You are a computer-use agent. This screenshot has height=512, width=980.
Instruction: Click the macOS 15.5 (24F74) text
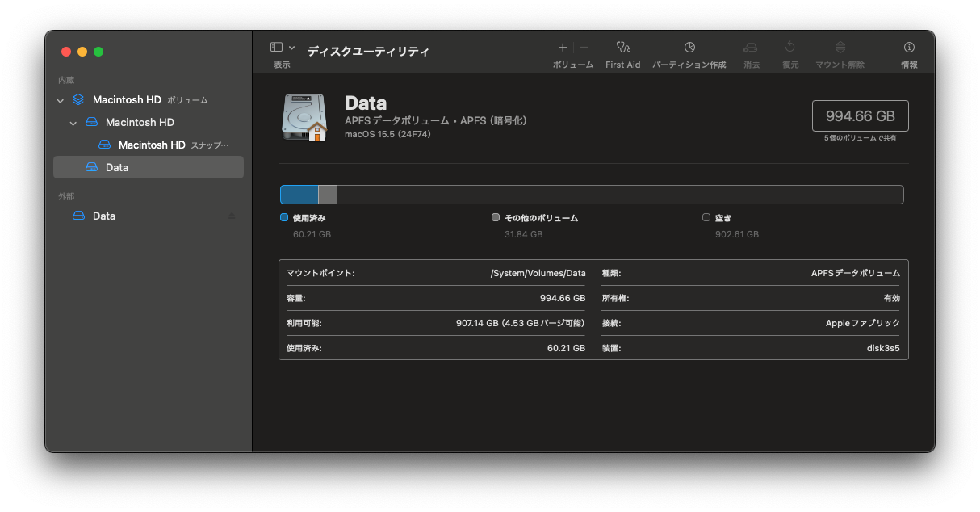[387, 134]
